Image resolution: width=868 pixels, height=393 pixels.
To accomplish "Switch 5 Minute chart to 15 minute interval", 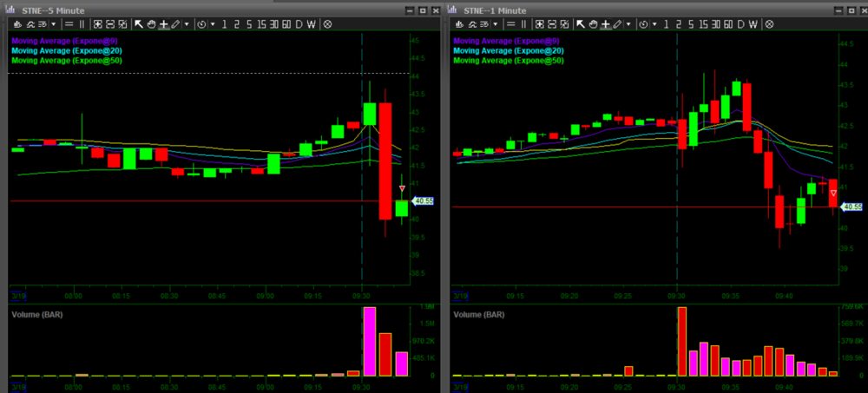I will coord(261,24).
